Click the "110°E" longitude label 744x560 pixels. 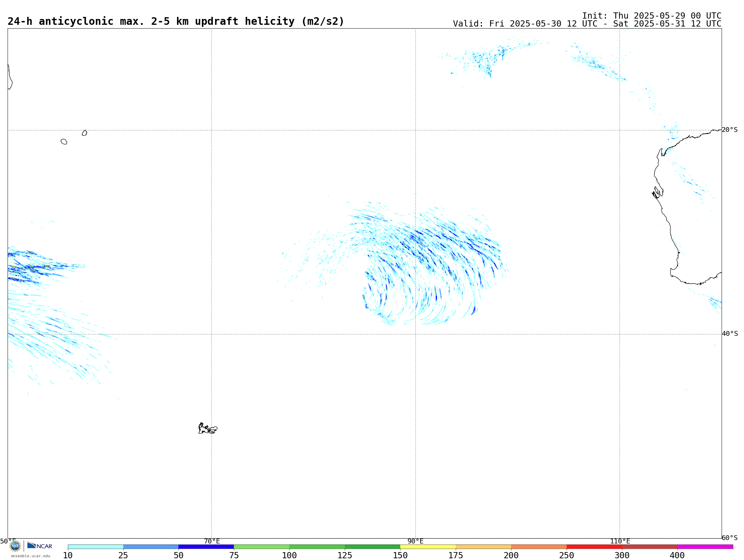click(x=620, y=541)
